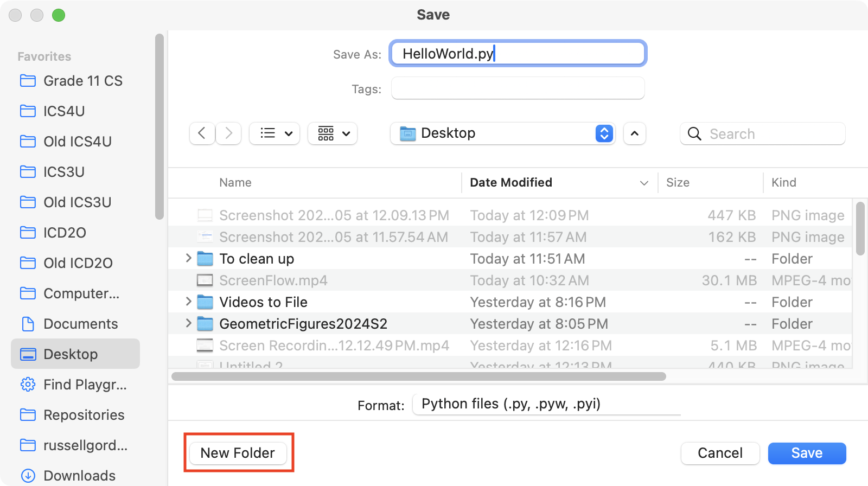This screenshot has height=486, width=868.
Task: Click the forward navigation arrow
Action: tap(228, 133)
